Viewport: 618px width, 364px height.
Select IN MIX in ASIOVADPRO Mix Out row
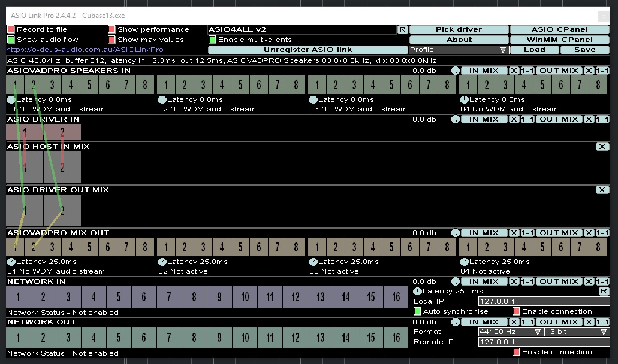tap(484, 233)
